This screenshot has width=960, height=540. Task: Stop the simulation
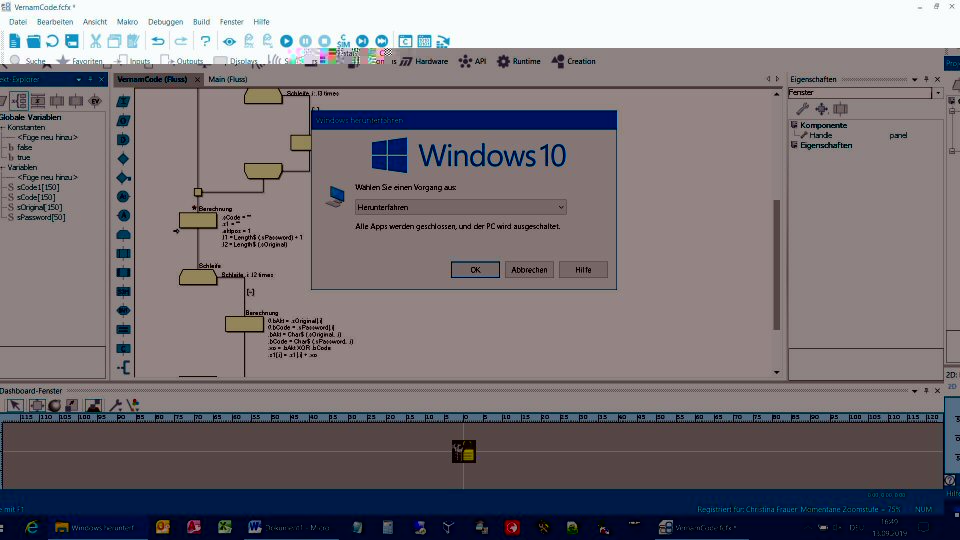click(x=324, y=41)
